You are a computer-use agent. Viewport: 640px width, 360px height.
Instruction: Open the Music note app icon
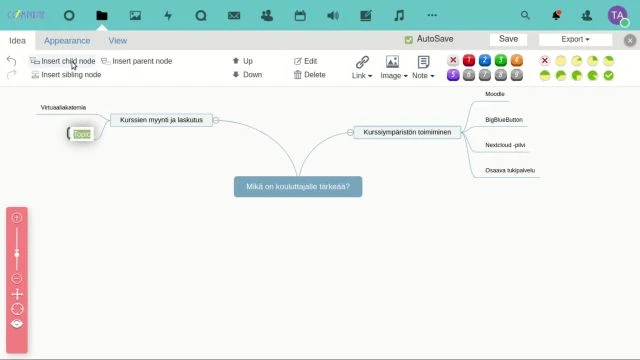point(399,16)
